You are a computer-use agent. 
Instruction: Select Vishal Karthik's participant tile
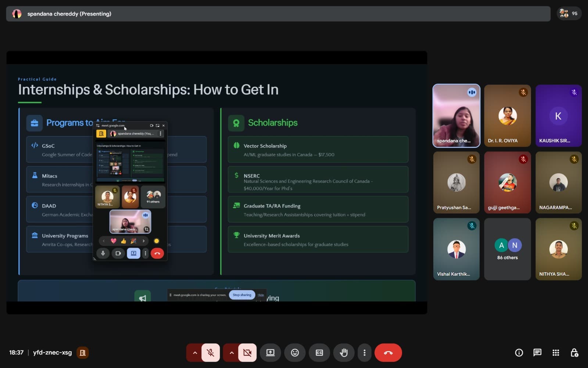(456, 249)
